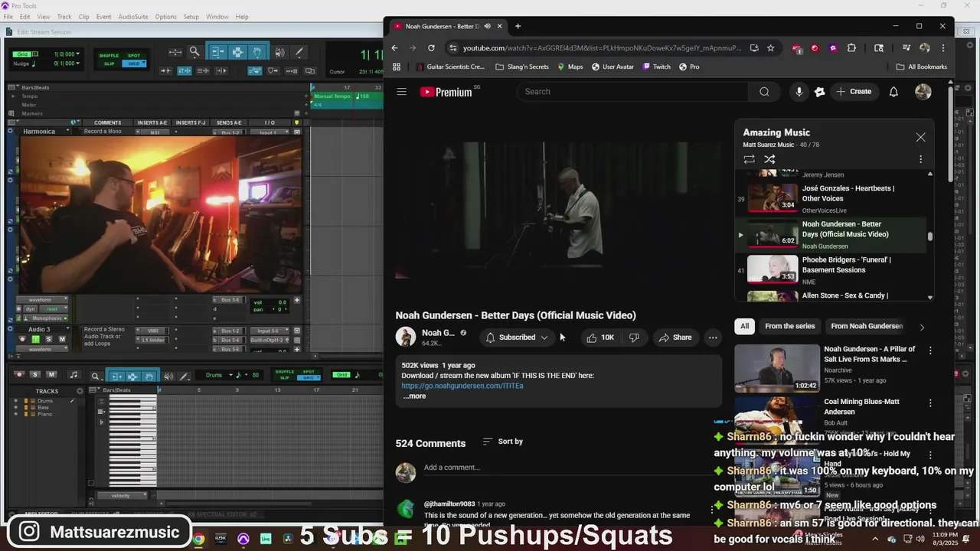This screenshot has height=551, width=980.
Task: Open the YouTube guide hamburger menu
Action: point(401,92)
